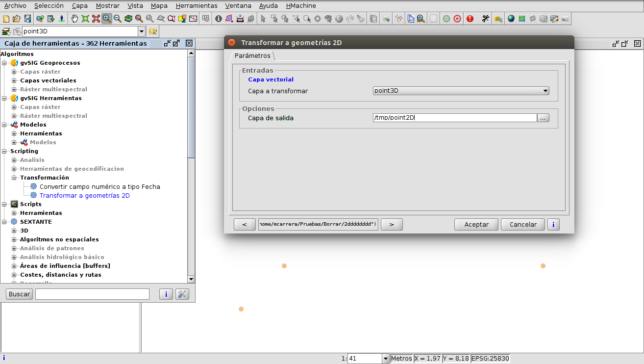The height and width of the screenshot is (364, 644).
Task: Expand the 'Algoritmos no espaciales' node
Action: [x=14, y=239]
